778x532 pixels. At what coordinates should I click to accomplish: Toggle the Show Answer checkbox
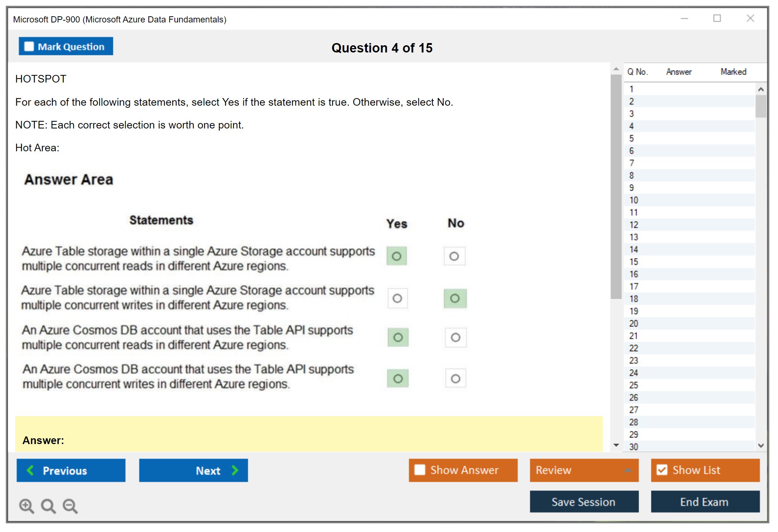point(420,470)
